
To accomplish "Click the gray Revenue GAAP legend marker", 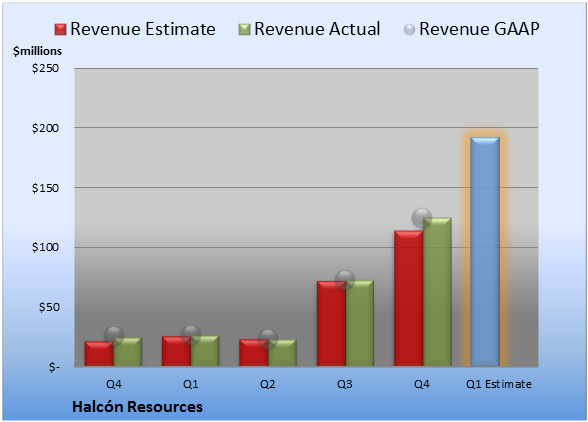I will pos(410,30).
